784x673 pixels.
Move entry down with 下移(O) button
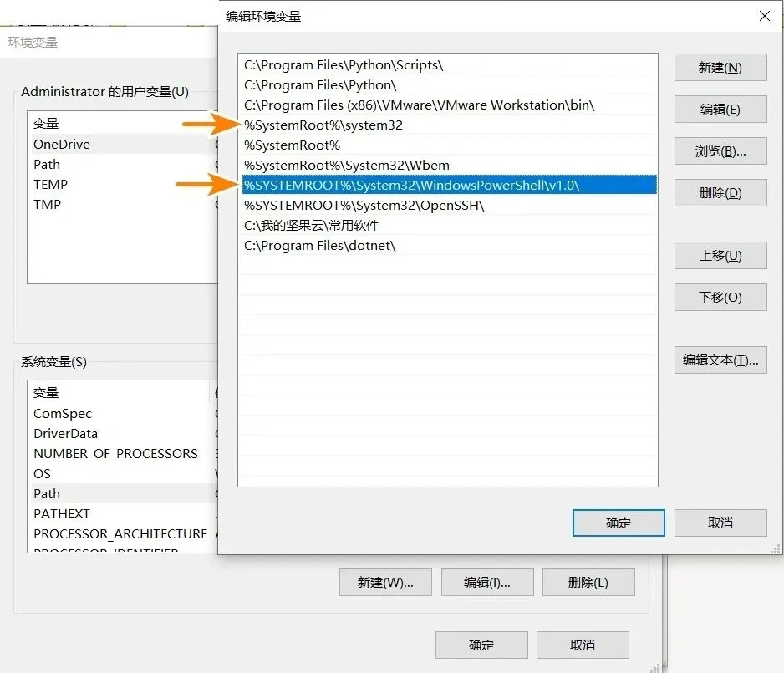(x=720, y=298)
